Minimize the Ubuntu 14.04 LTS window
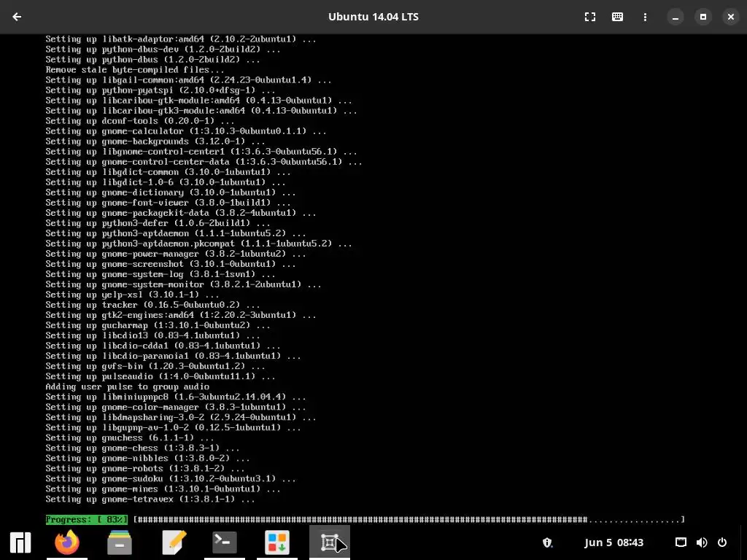The image size is (747, 560). (x=675, y=17)
